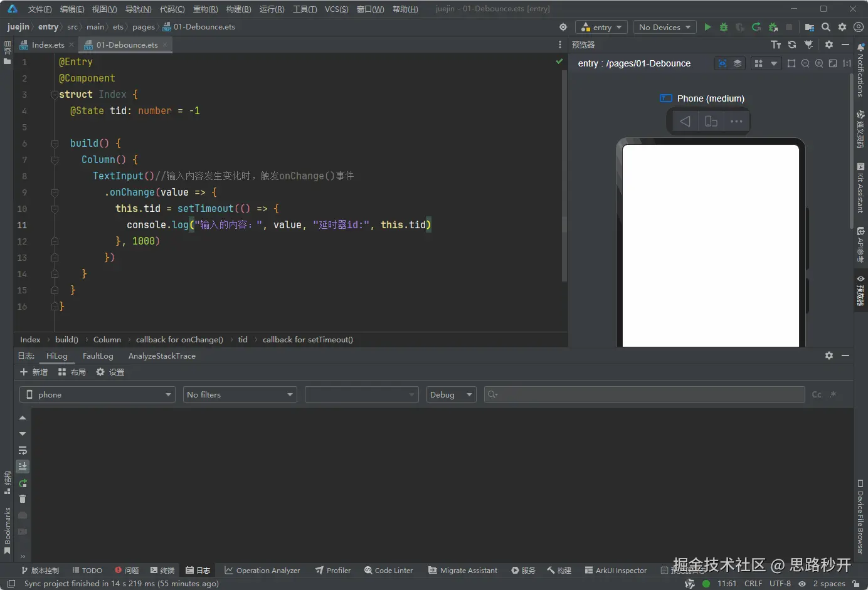Screen dimensions: 868x590
Task: Open the Code Linter tool window
Action: [x=388, y=570]
